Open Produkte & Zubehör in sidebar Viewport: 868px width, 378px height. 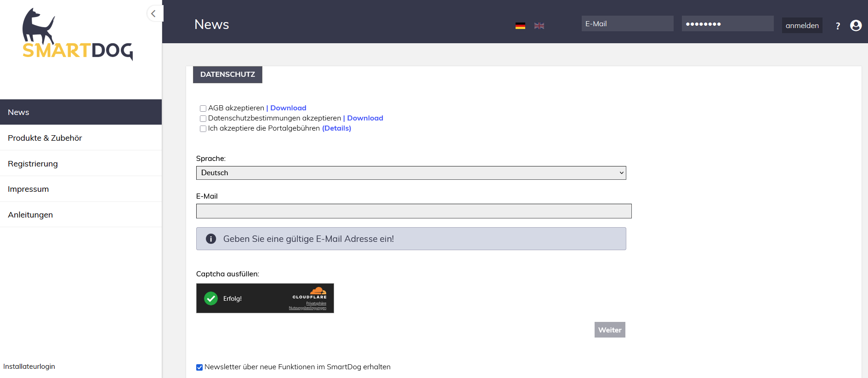tap(45, 138)
